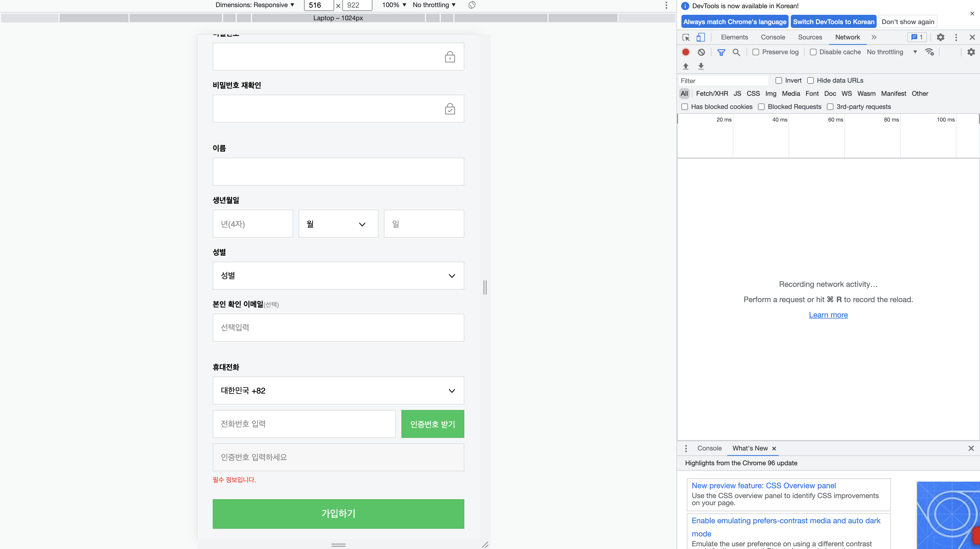Click the export HAR download arrow
This screenshot has height=549, width=980.
coord(701,66)
